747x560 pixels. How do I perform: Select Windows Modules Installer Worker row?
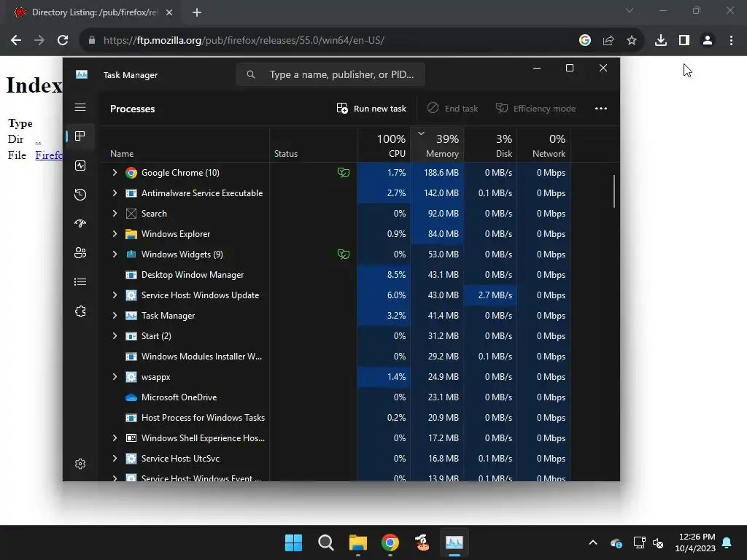[x=334, y=356]
